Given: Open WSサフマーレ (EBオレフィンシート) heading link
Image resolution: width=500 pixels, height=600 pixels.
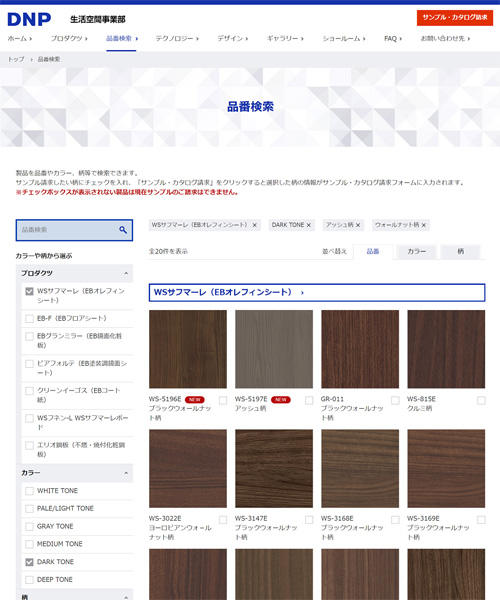Looking at the screenshot, I should point(317,292).
